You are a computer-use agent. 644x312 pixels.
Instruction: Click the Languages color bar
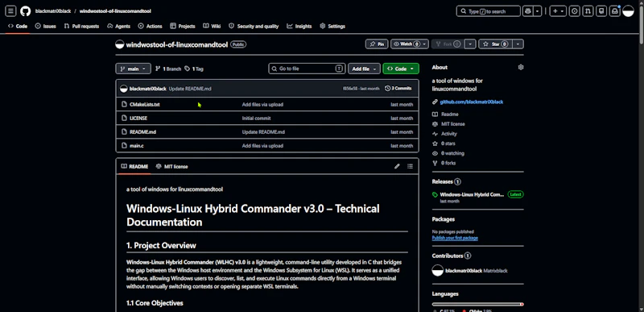(477, 304)
